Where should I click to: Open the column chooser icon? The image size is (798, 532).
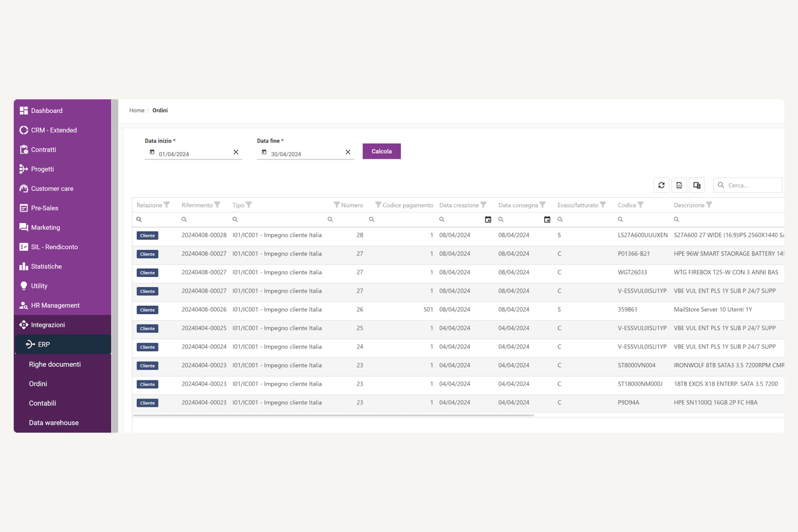(697, 185)
